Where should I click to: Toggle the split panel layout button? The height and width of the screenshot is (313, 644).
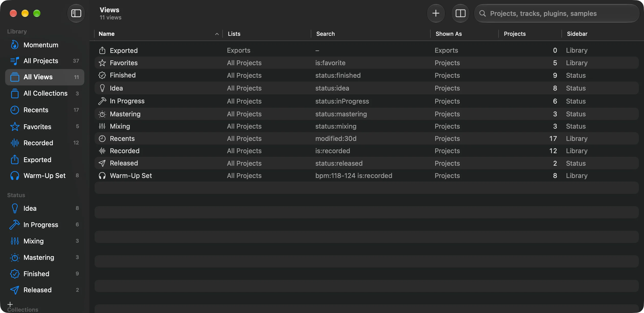pyautogui.click(x=460, y=13)
